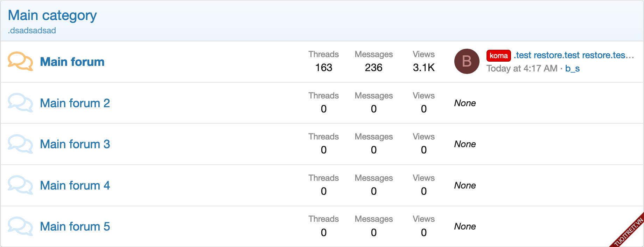
Task: Click the Main forum 4 chat bubble icon
Action: (x=20, y=185)
